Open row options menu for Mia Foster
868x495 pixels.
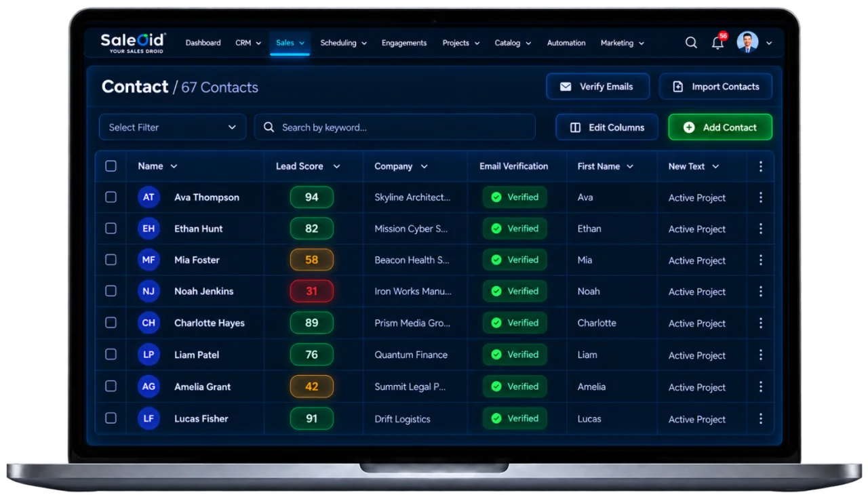pyautogui.click(x=761, y=260)
